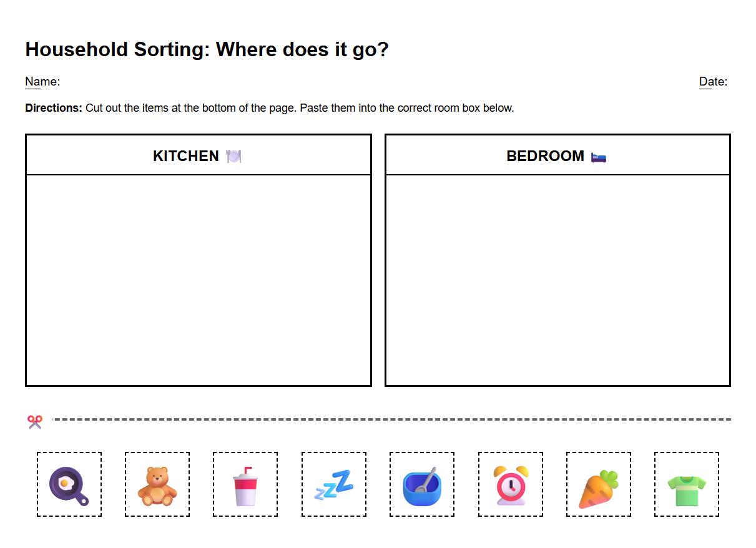Click inside the empty Bedroom sorting box
The image size is (756, 548).
[557, 280]
